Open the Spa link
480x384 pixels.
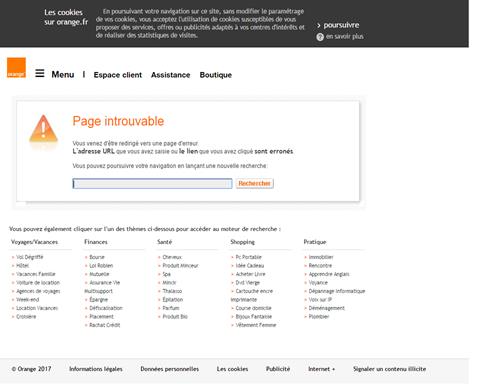tap(166, 274)
